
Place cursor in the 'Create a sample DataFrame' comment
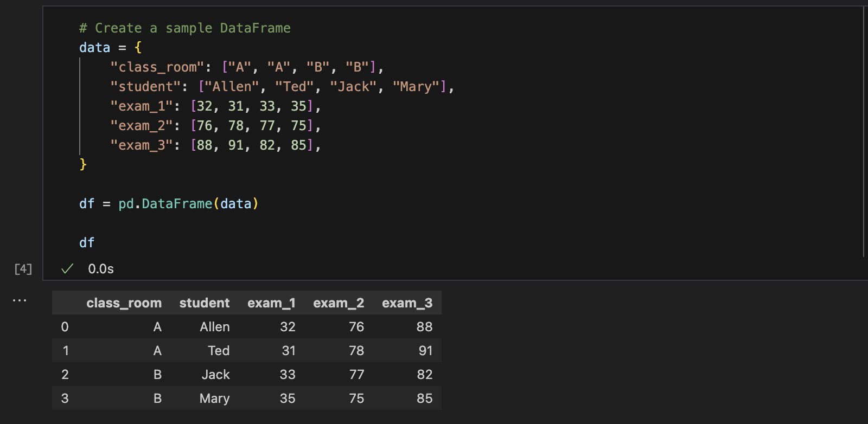[184, 28]
